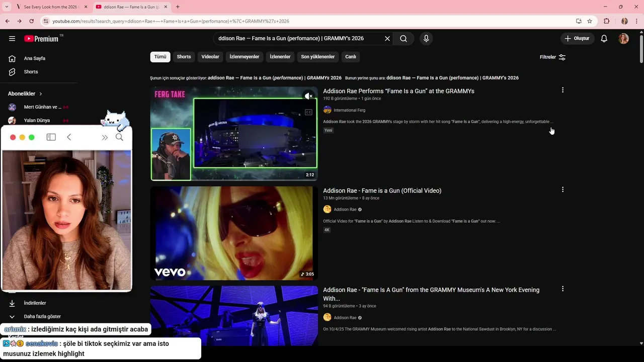Image resolution: width=644 pixels, height=362 pixels.
Task: Clear the search query with X icon
Action: coord(387,39)
